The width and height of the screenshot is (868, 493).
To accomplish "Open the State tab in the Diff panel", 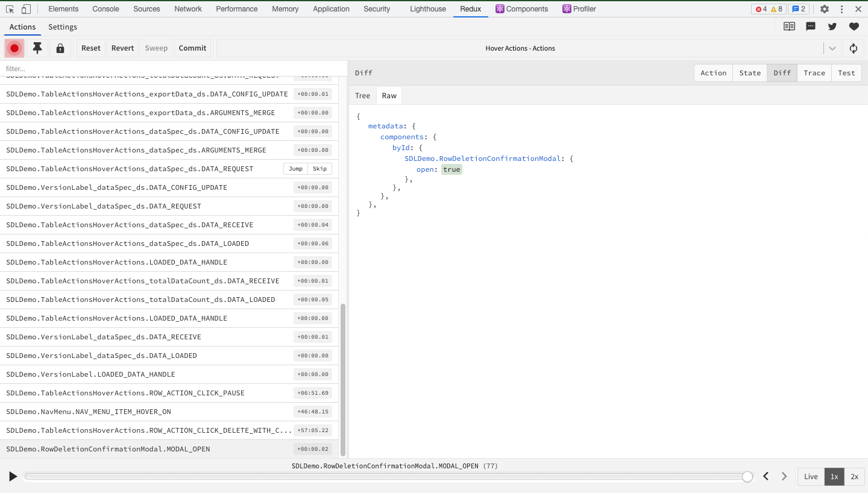I will [x=750, y=72].
